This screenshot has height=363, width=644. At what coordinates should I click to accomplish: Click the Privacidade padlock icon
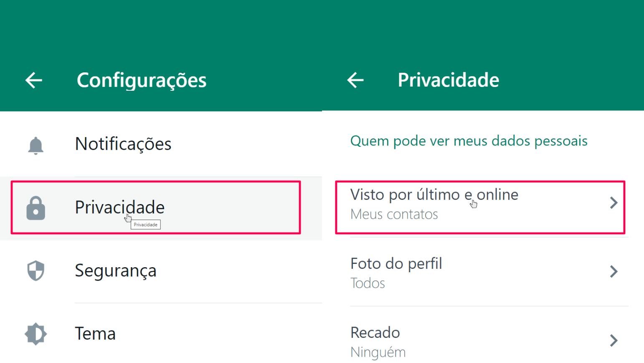[x=35, y=208]
